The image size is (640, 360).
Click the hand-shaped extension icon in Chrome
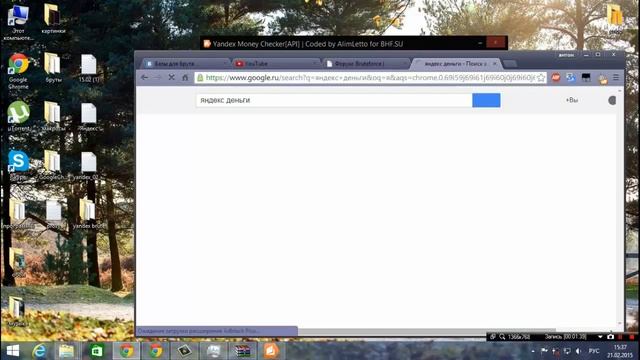click(x=602, y=79)
